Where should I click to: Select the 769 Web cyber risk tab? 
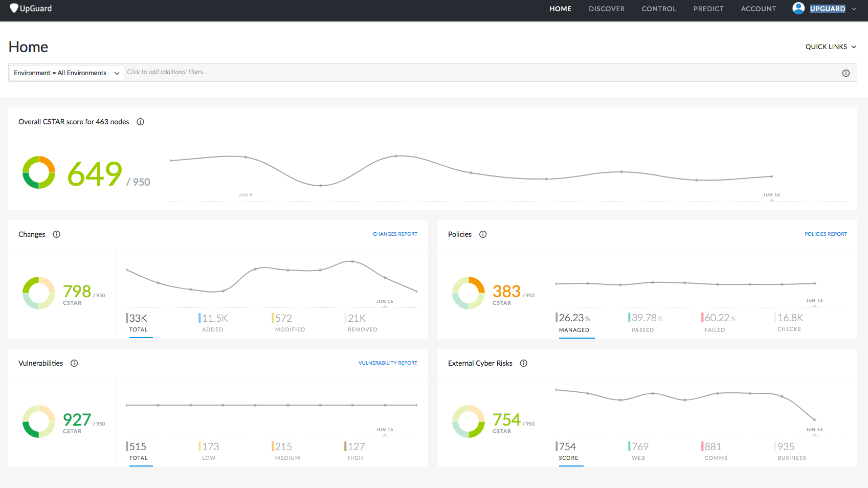(638, 452)
